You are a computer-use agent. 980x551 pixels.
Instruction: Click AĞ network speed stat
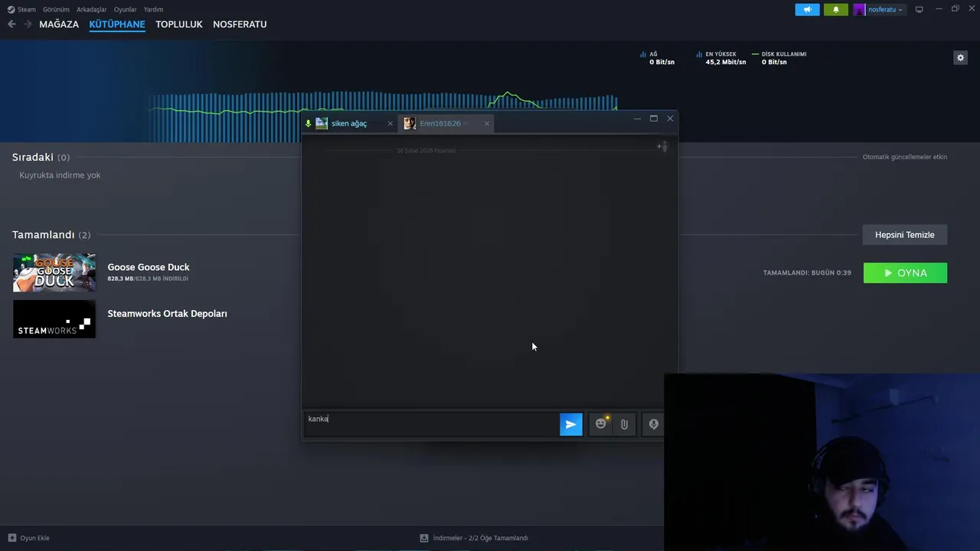[658, 58]
